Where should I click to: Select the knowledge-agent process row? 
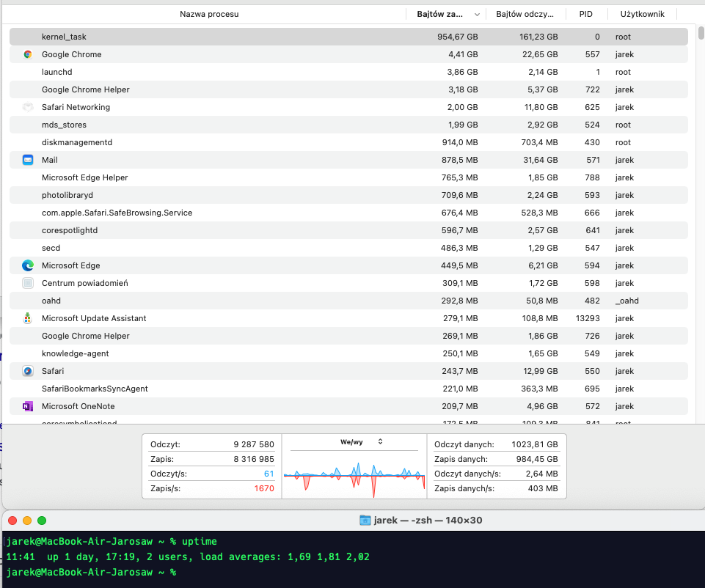pos(348,353)
